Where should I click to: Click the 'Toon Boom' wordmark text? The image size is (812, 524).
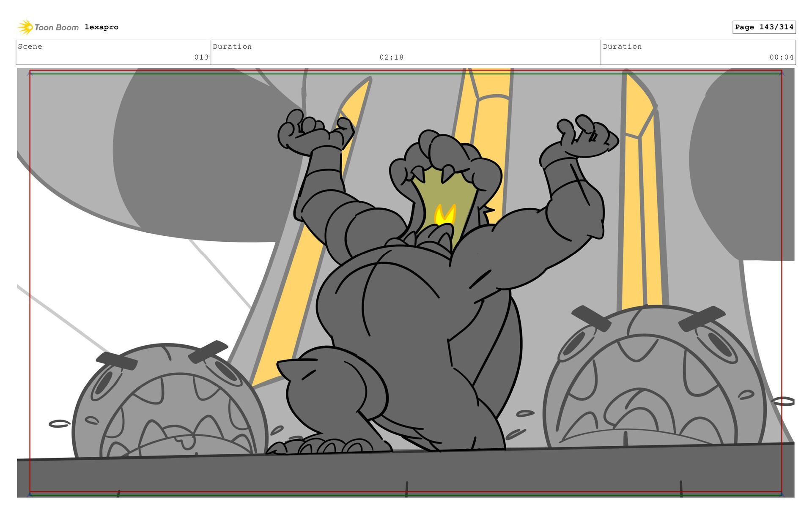[x=57, y=27]
